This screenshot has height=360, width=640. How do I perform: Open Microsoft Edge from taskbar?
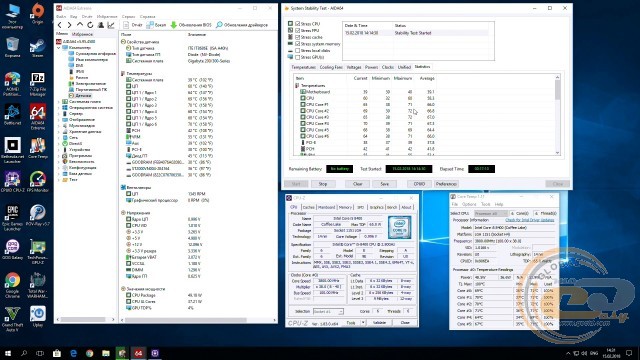[x=73, y=353]
